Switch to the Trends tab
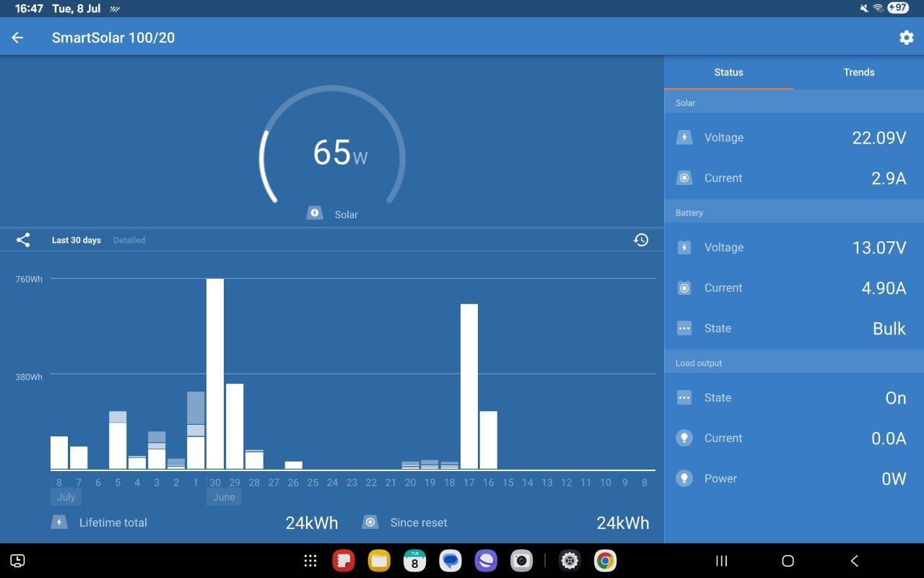Image resolution: width=924 pixels, height=578 pixels. [x=859, y=72]
